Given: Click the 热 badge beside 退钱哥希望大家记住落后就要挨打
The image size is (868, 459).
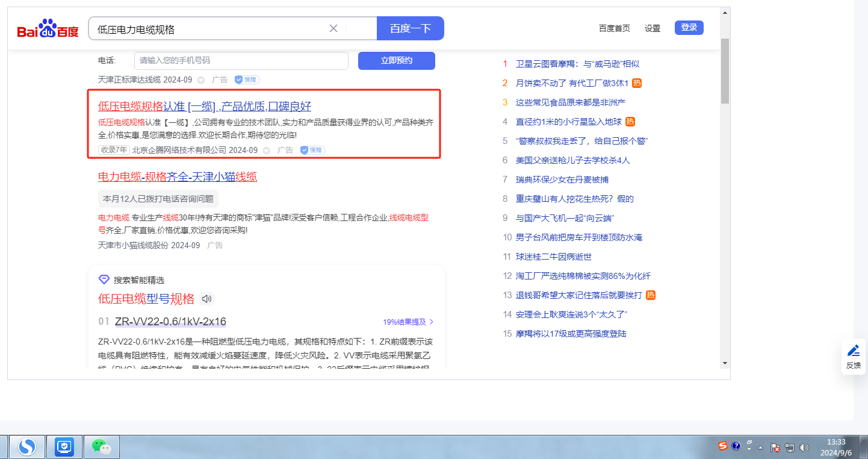Looking at the screenshot, I should coord(651,295).
